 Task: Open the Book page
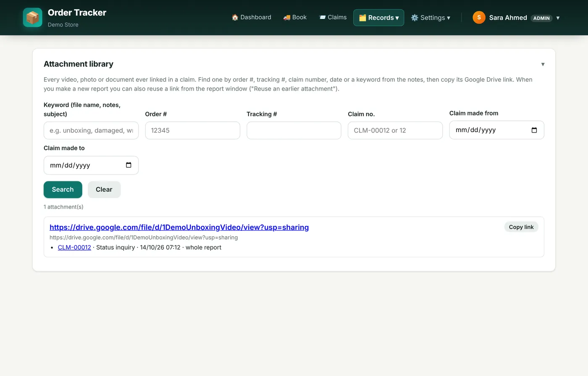(295, 17)
